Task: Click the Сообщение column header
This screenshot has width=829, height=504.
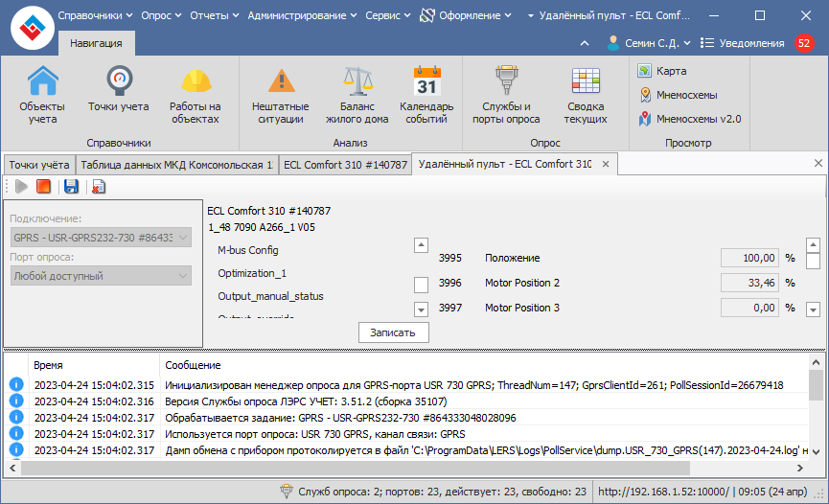Action: pyautogui.click(x=484, y=365)
